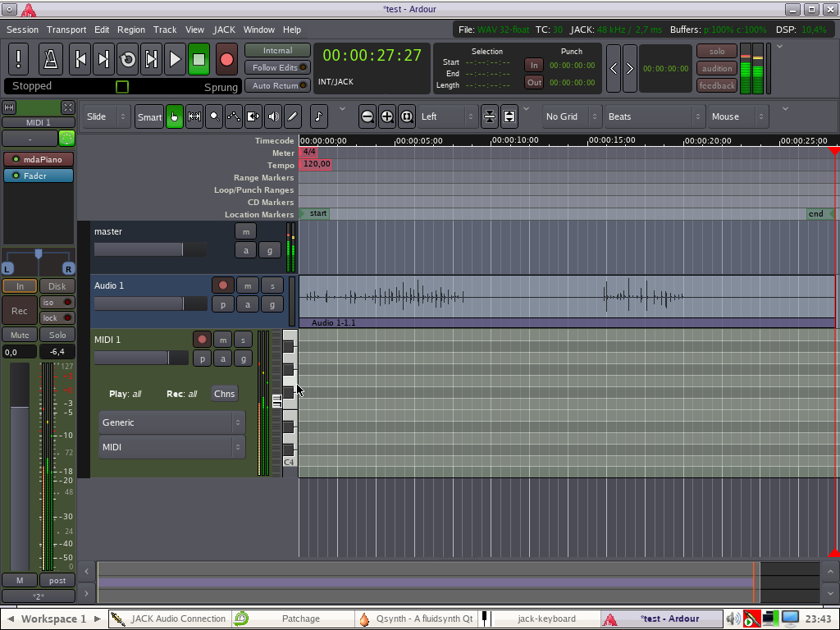Open the Beats grid unit dropdown
The image size is (840, 630).
(654, 116)
